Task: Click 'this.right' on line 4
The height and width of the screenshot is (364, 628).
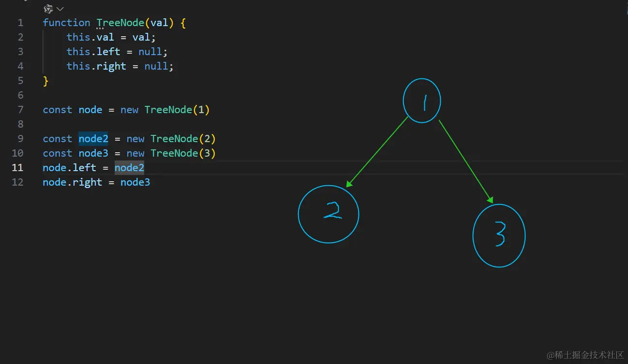Action: tap(96, 66)
